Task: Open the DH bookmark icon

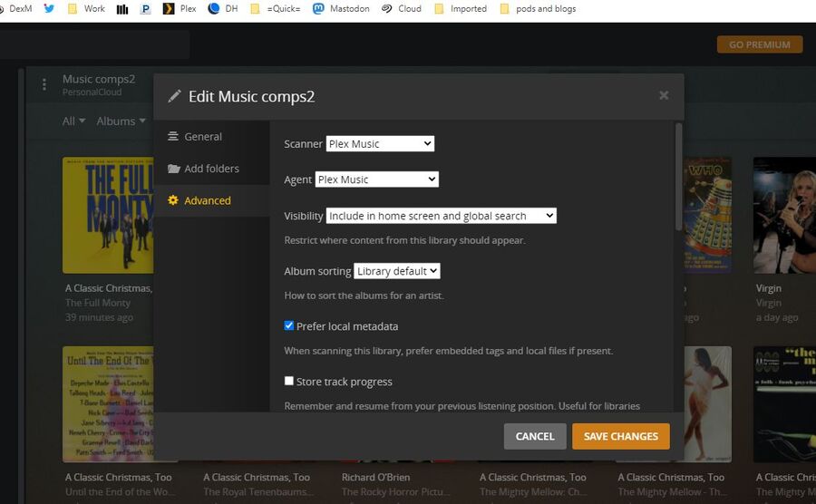Action: pos(213,8)
